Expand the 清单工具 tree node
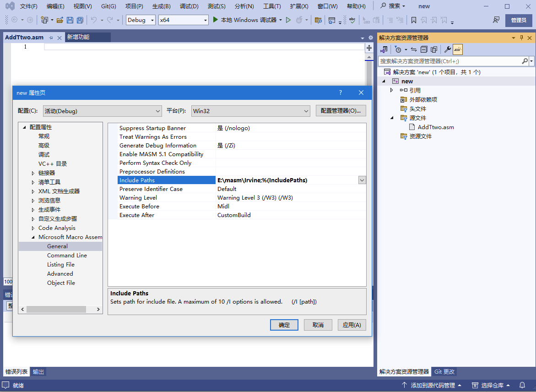The image size is (536, 392). click(x=33, y=182)
